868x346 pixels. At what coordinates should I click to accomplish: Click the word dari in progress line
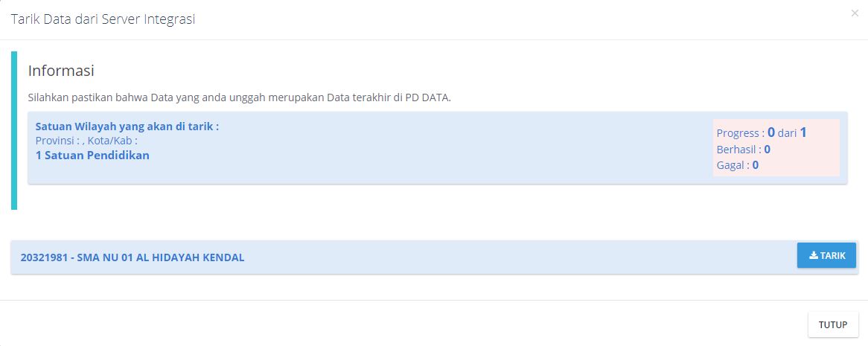[x=787, y=133]
